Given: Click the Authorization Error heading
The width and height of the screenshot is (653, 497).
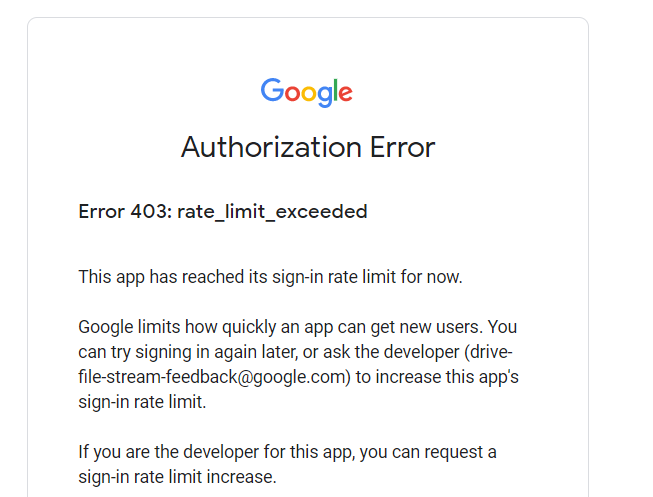Looking at the screenshot, I should (308, 147).
